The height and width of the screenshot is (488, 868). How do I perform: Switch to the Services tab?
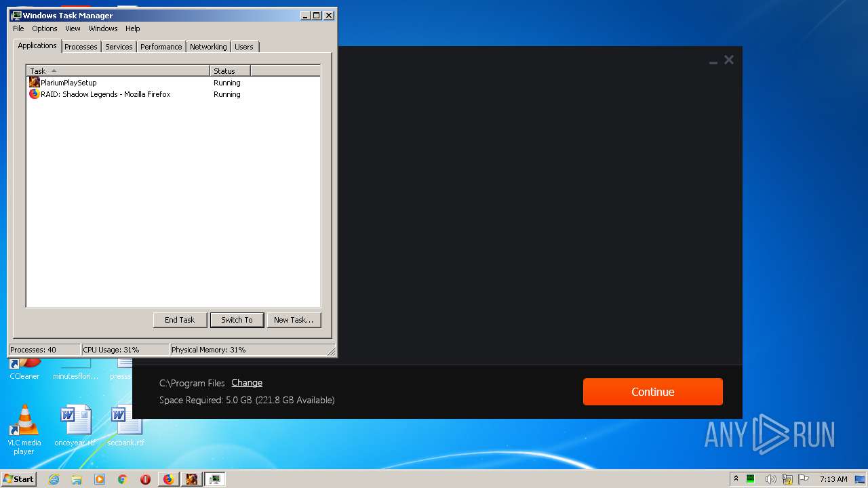coord(119,47)
